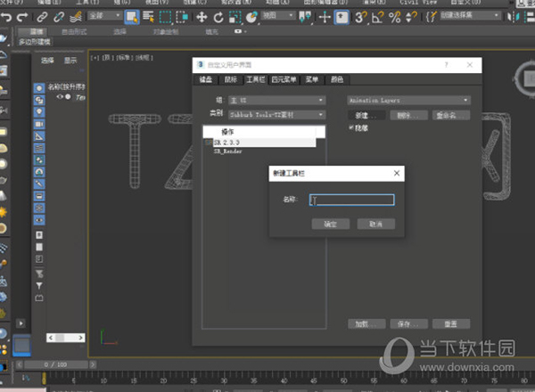Open the 组 dropdown in customize dialog
The width and height of the screenshot is (535, 392).
coord(276,100)
